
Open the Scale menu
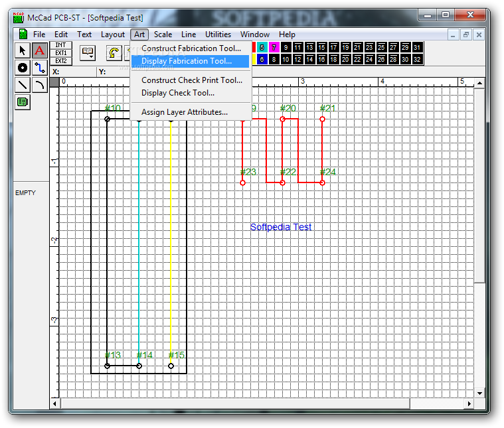click(163, 35)
